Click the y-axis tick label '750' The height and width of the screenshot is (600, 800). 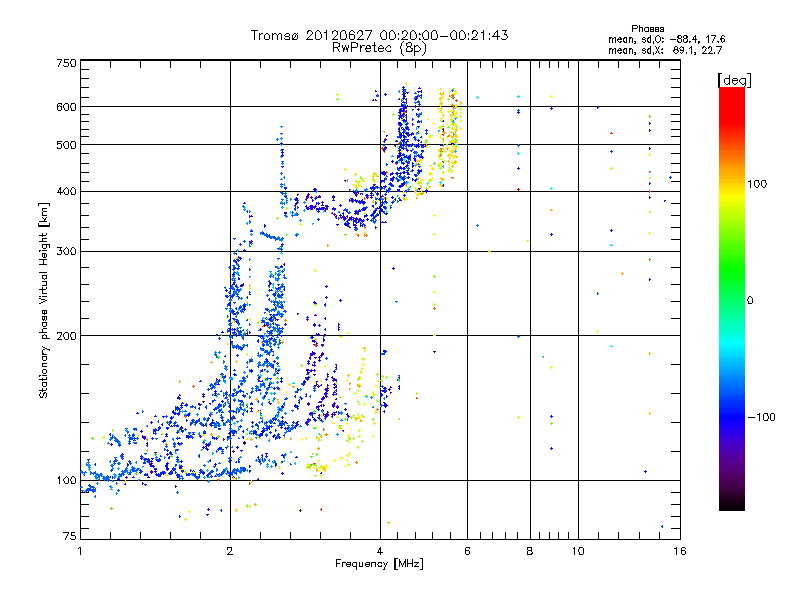[x=66, y=63]
